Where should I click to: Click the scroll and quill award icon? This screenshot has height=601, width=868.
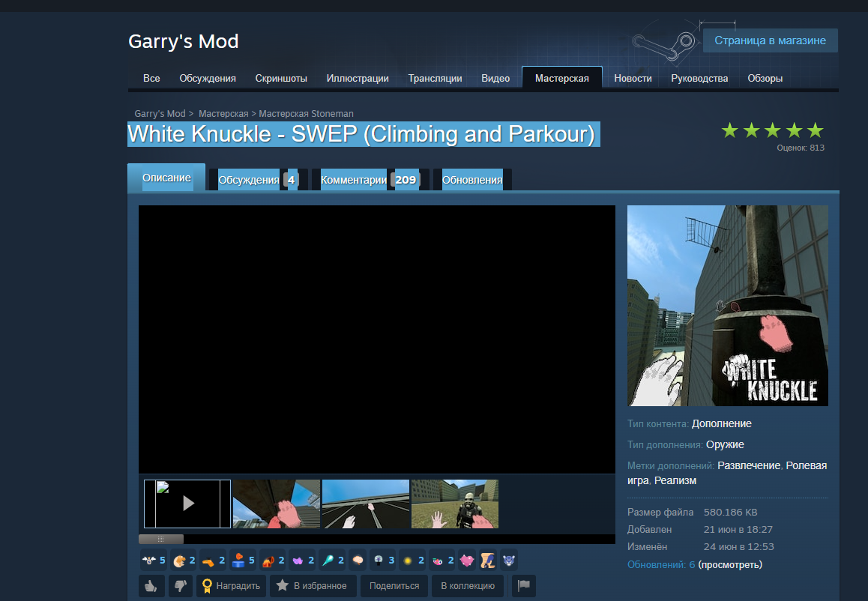tap(488, 561)
